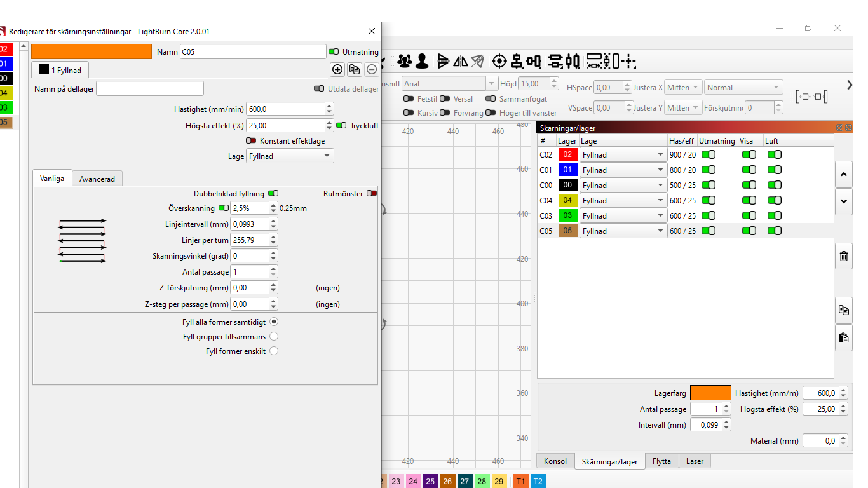Add a sub-layer with the plus icon
868x488 pixels.
pyautogui.click(x=337, y=69)
